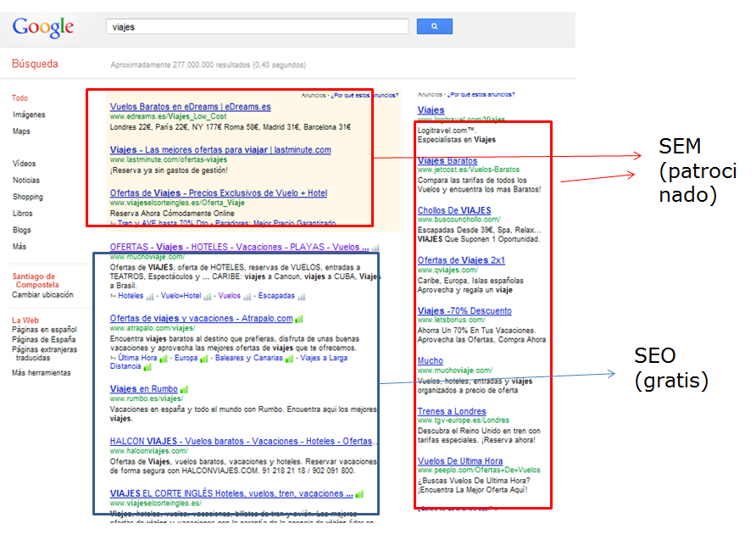This screenshot has height=546, width=756.
Task: Click the Escapadas sitelink
Action: pyautogui.click(x=276, y=296)
